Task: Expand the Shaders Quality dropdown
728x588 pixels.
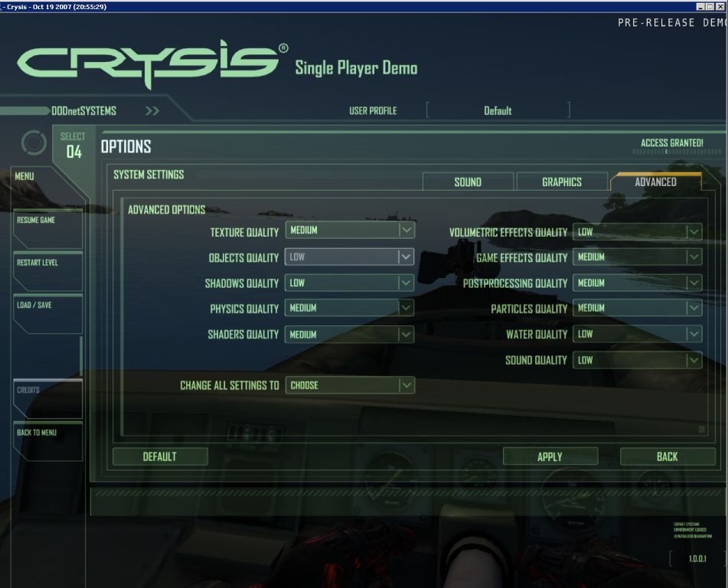Action: (350, 335)
